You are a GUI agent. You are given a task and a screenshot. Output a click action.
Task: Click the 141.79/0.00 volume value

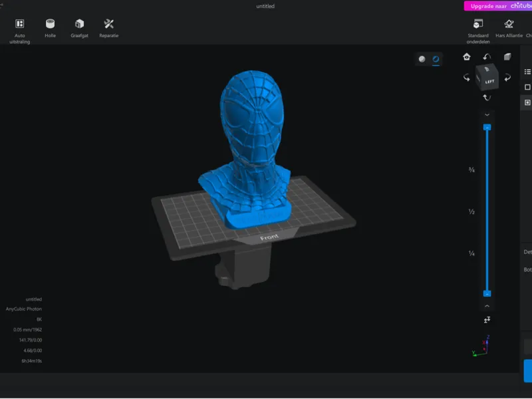pos(31,340)
